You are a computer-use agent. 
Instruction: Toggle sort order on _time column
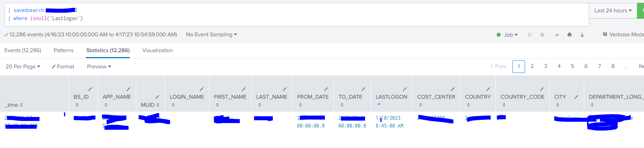click(21, 105)
